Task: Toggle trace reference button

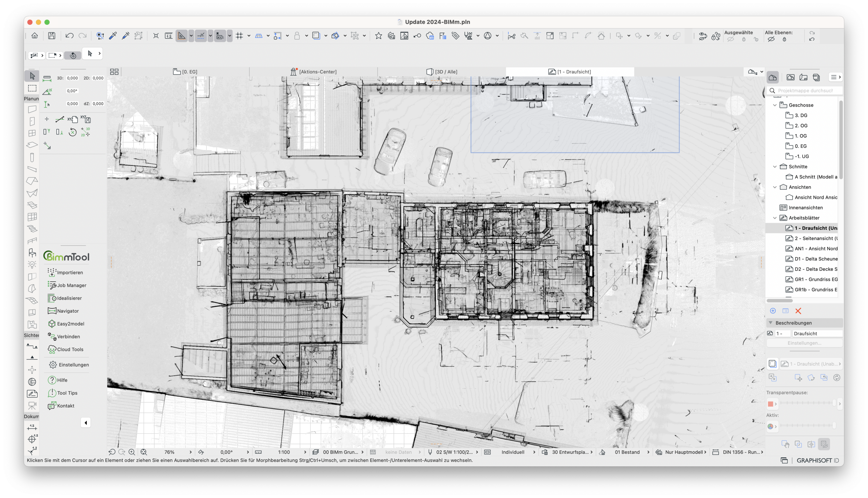Action: [x=316, y=36]
